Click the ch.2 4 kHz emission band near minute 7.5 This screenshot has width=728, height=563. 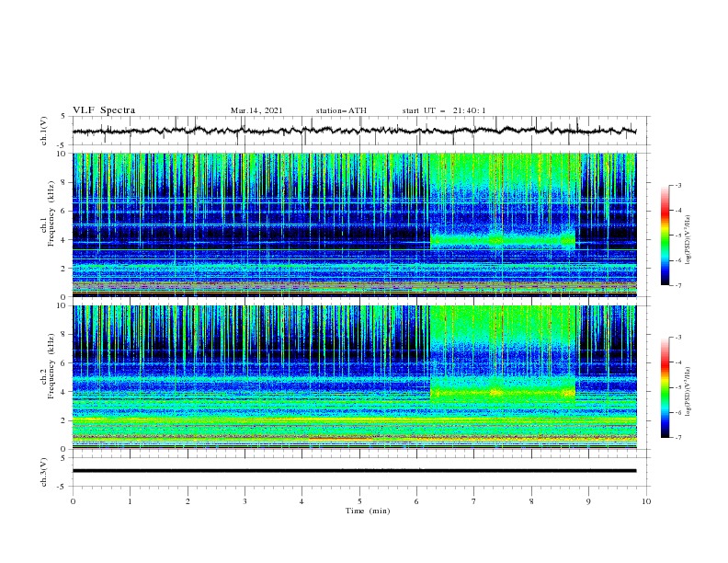pos(503,393)
